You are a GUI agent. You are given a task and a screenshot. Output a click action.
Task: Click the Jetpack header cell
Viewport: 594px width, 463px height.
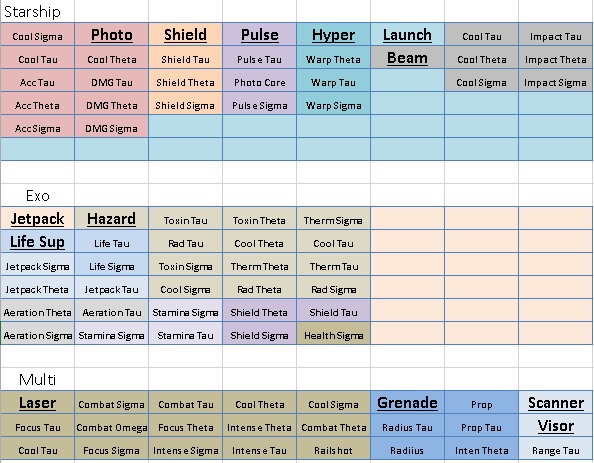[x=37, y=219]
